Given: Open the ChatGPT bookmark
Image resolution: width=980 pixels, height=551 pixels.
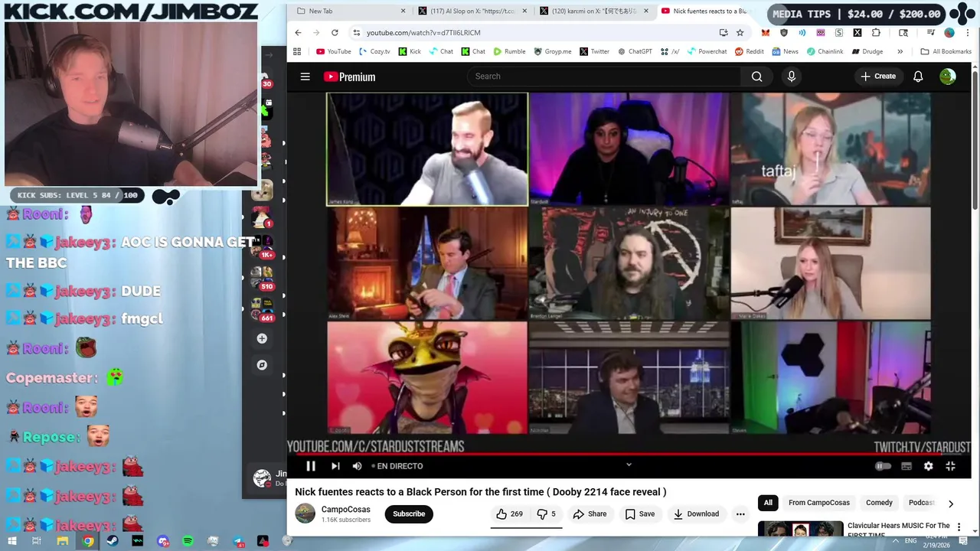Looking at the screenshot, I should (x=634, y=52).
